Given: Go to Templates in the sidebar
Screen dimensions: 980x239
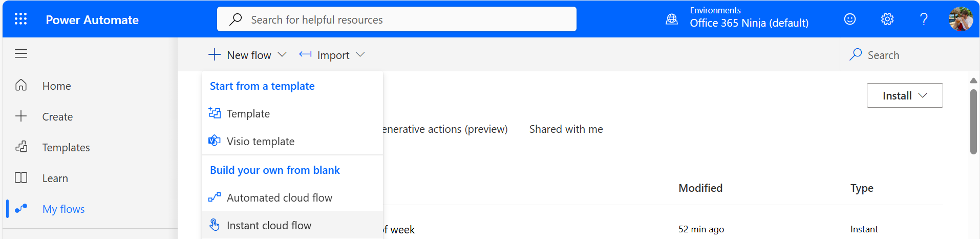Looking at the screenshot, I should point(66,148).
